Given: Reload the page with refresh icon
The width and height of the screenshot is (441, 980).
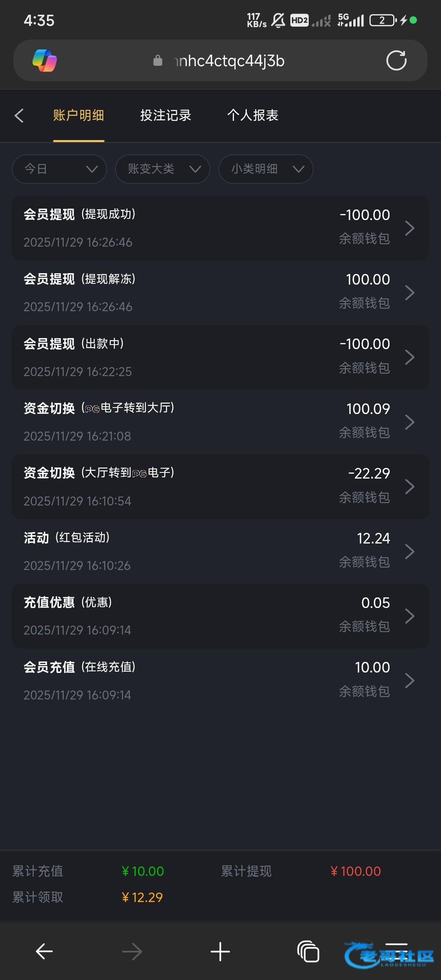Looking at the screenshot, I should coord(396,60).
